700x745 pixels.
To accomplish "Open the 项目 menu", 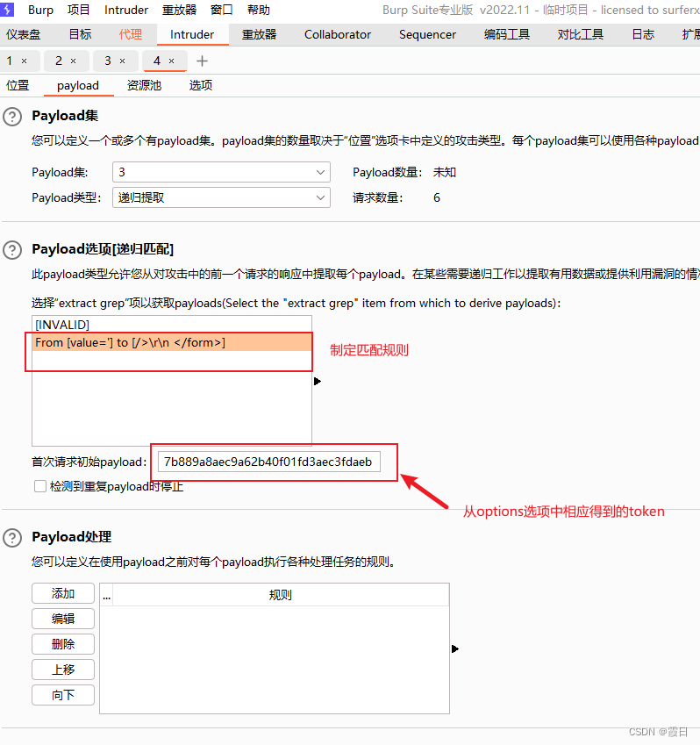I will pos(79,10).
